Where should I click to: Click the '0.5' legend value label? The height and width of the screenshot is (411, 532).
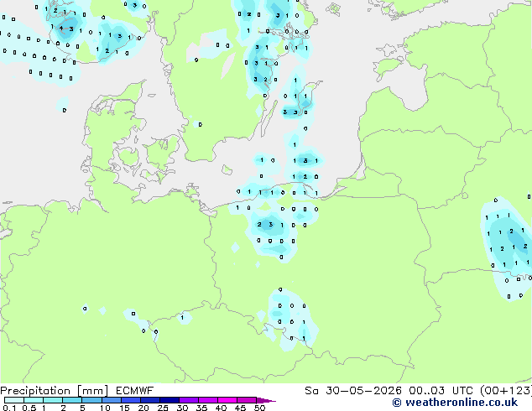(x=29, y=408)
